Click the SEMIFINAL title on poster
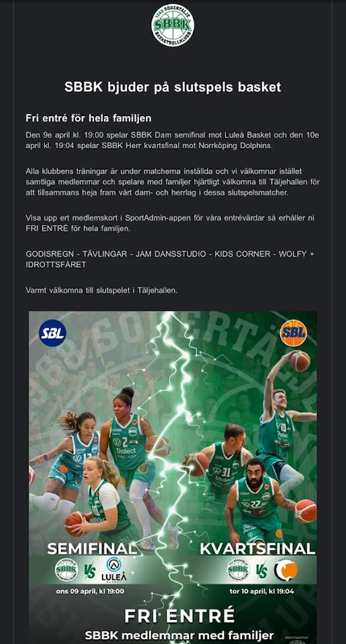 tap(92, 548)
